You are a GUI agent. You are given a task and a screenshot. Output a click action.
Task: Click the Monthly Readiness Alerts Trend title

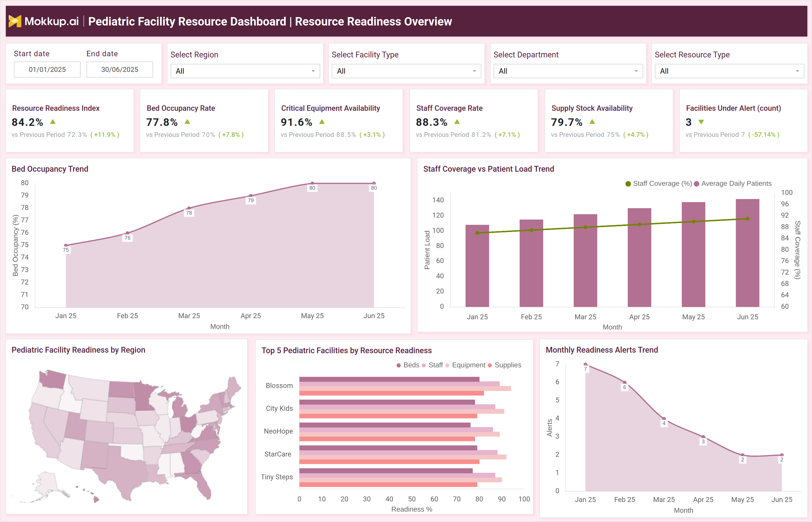coord(601,350)
